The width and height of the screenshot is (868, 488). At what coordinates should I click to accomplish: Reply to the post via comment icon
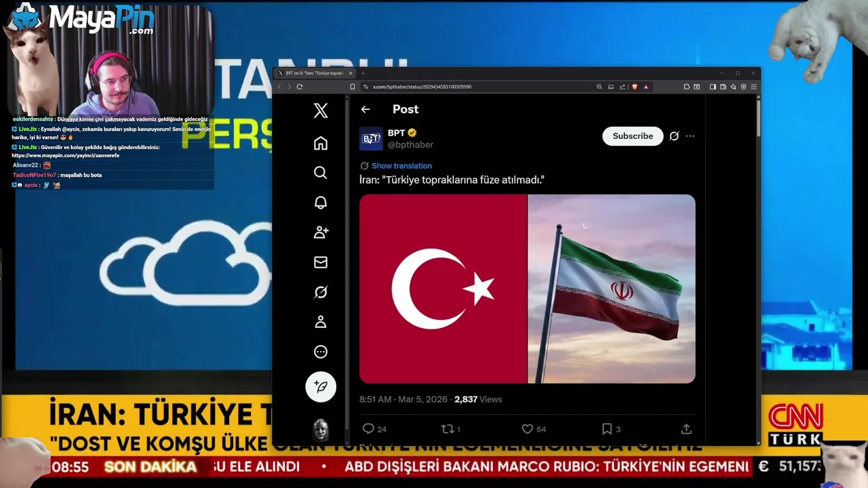tap(368, 429)
